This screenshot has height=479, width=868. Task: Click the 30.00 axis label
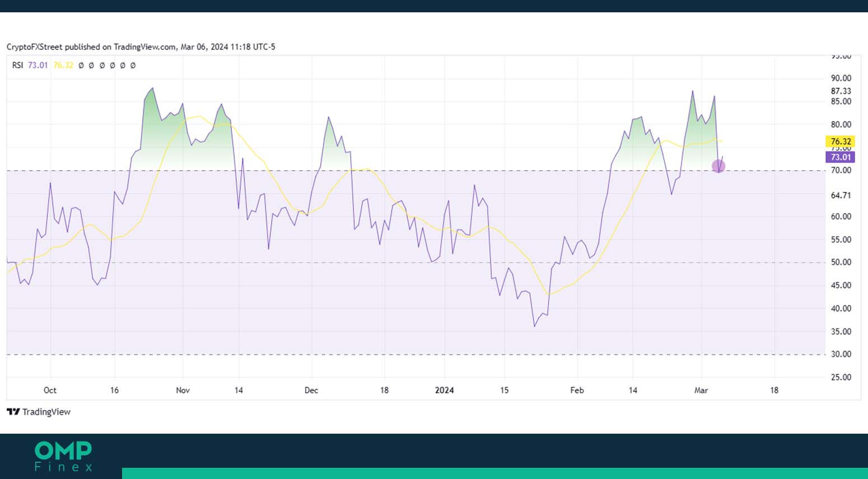coord(841,354)
